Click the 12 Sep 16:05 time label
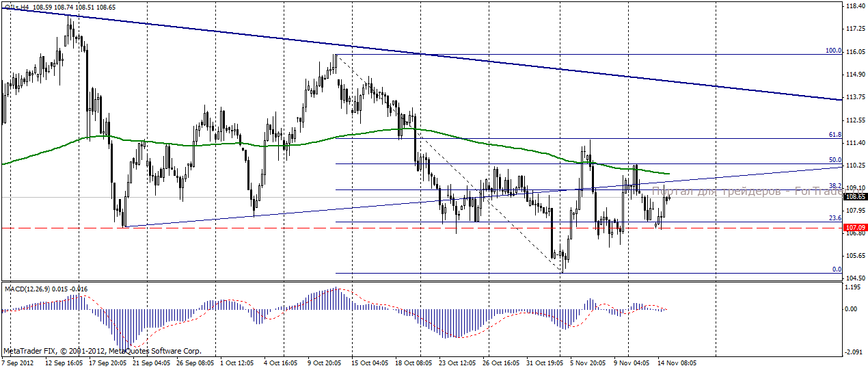Image resolution: width=868 pixels, height=368 pixels. [x=66, y=362]
